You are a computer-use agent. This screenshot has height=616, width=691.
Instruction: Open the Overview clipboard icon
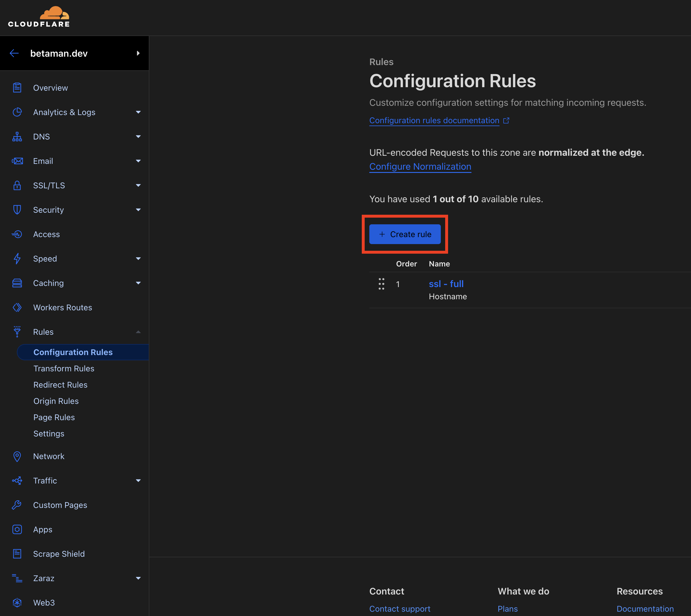(x=17, y=88)
